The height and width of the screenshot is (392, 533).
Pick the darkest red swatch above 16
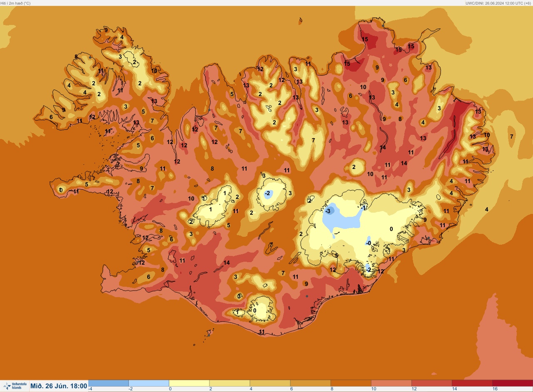point(512,383)
